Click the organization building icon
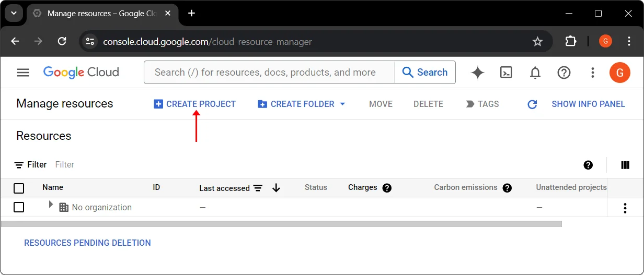Viewport: 644px width, 275px height. pos(64,208)
